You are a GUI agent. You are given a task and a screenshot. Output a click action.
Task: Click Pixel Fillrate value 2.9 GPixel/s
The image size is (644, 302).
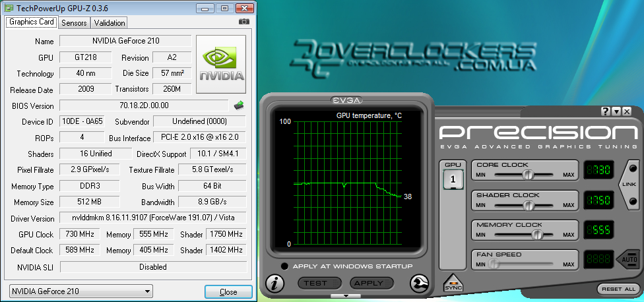(90, 169)
